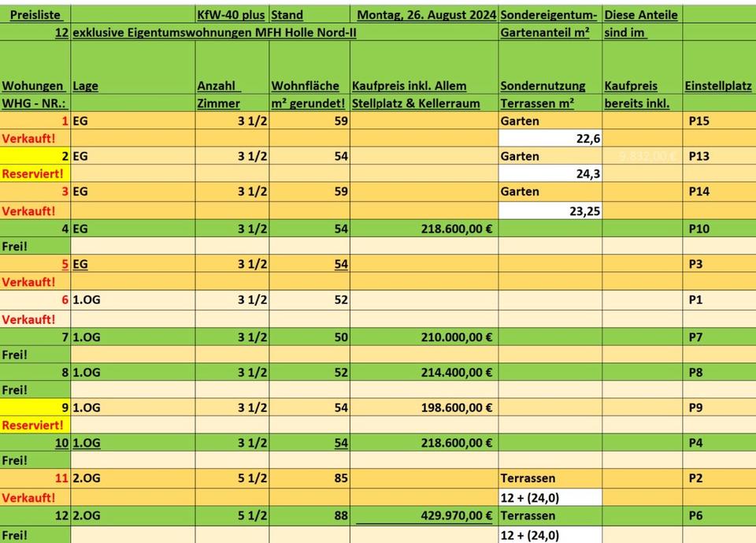Select the 214.400,00 € price cell

pos(424,372)
